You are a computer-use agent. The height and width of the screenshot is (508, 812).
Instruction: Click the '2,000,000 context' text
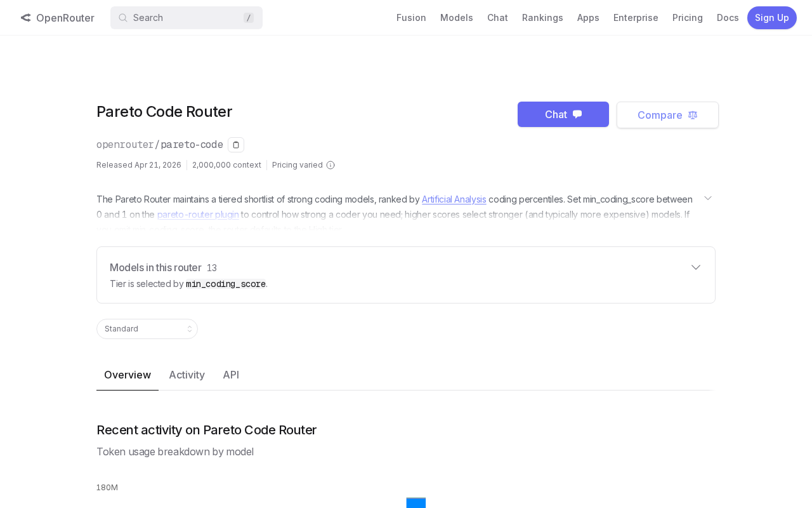226,165
